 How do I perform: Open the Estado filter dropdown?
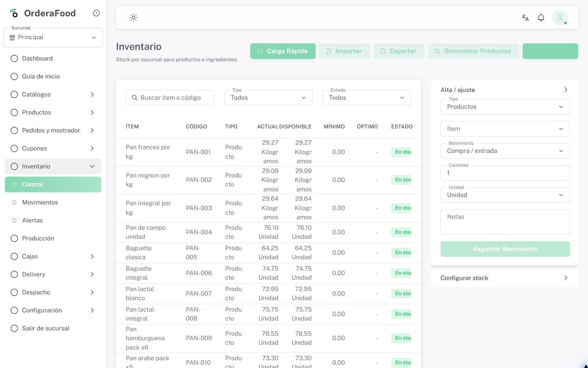[x=367, y=98]
